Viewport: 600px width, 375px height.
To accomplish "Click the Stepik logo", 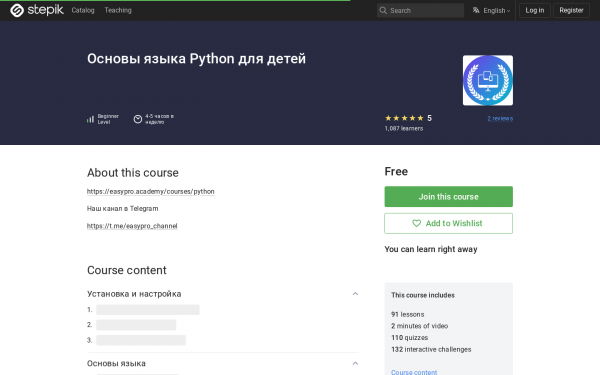I will [x=37, y=10].
